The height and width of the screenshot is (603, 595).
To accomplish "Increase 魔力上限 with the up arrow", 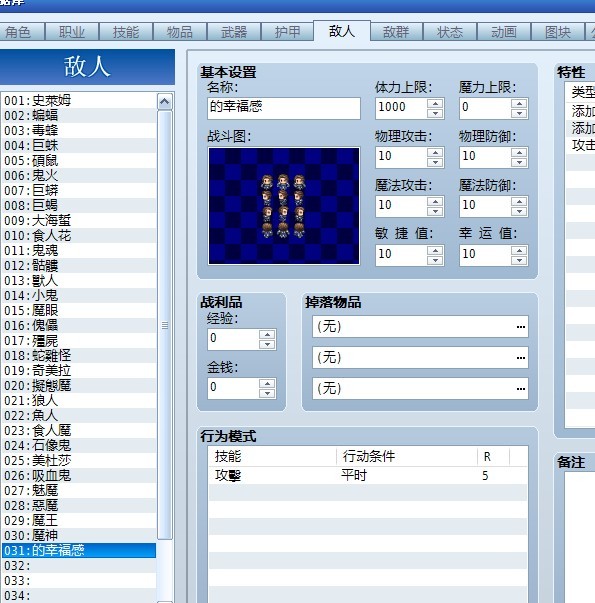I will click(x=519, y=103).
